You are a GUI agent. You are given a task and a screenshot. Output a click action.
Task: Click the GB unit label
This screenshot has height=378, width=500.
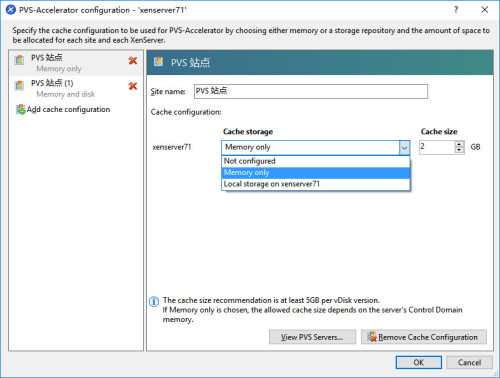(x=475, y=147)
